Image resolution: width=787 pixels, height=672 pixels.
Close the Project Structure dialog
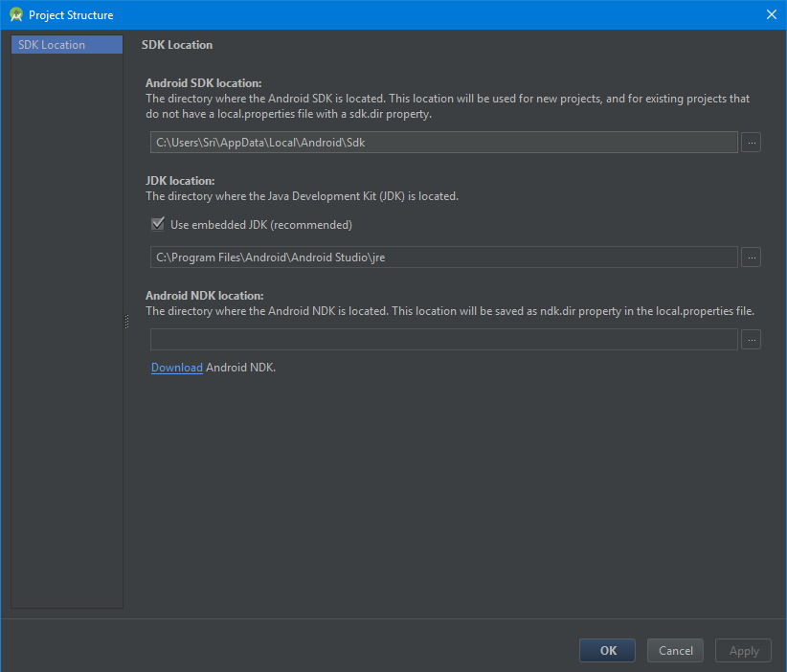point(772,14)
